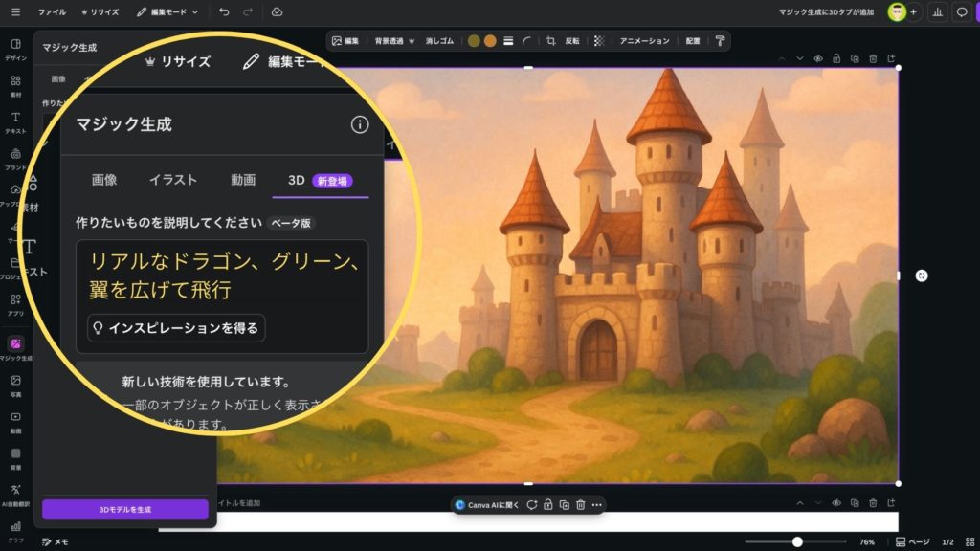The width and height of the screenshot is (980, 551).
Task: Click the cloud save status icon
Action: tap(277, 12)
